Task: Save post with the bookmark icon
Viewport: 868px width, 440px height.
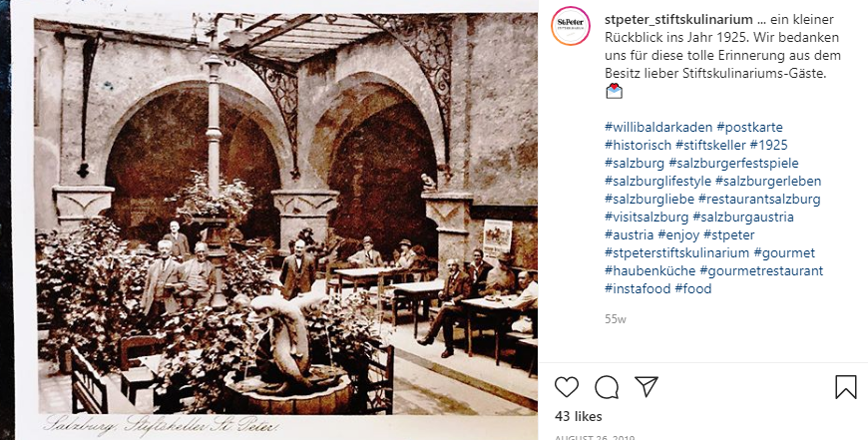Action: pyautogui.click(x=845, y=387)
